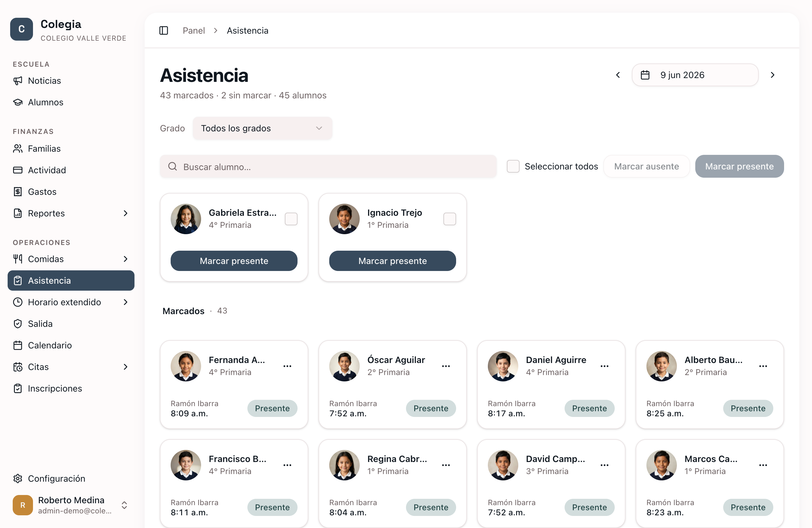Click Daniel Aguirre profile photo
Viewport: 812px width, 528px height.
[503, 366]
